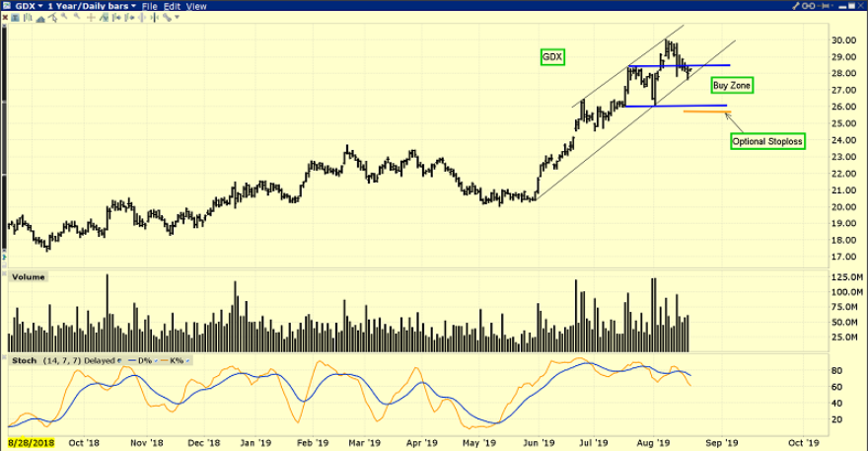Click the chart app icon in title bar
Viewport: 868px width, 451px height.
[x=7, y=6]
